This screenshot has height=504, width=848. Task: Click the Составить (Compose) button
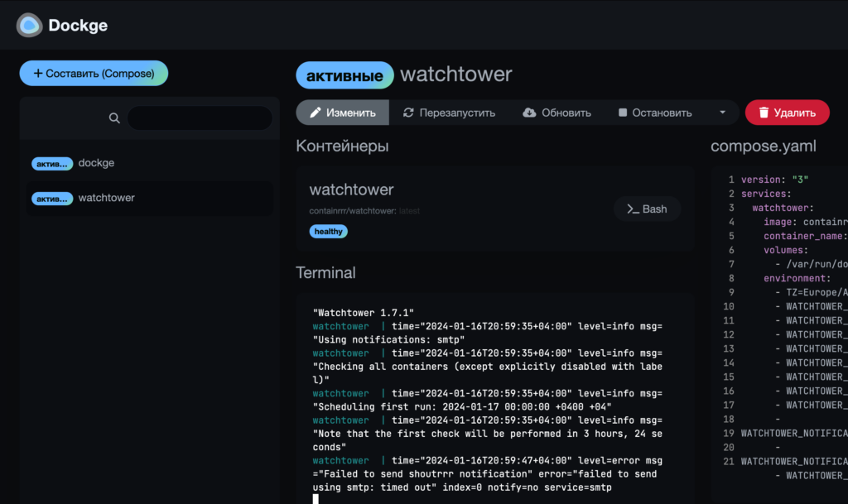(x=94, y=74)
